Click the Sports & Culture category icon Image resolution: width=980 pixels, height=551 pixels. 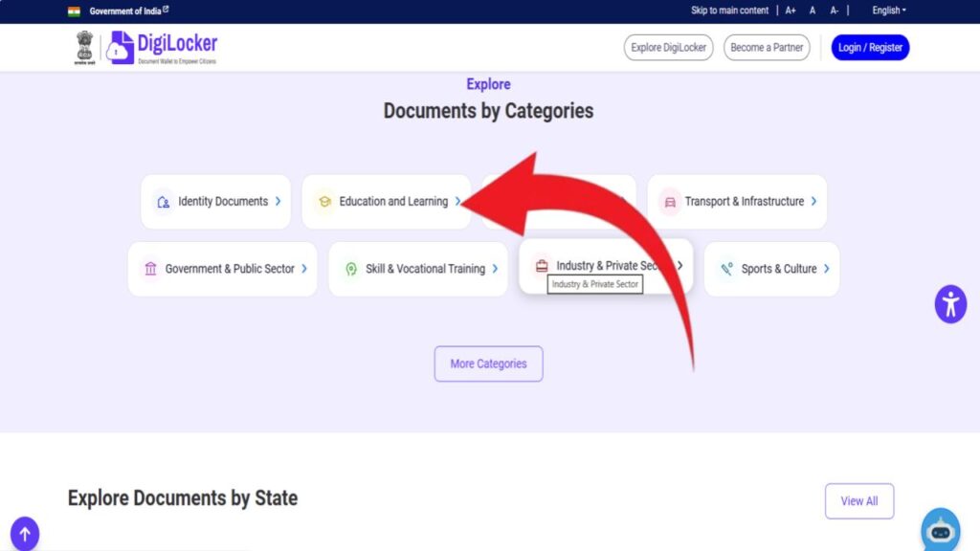point(727,269)
